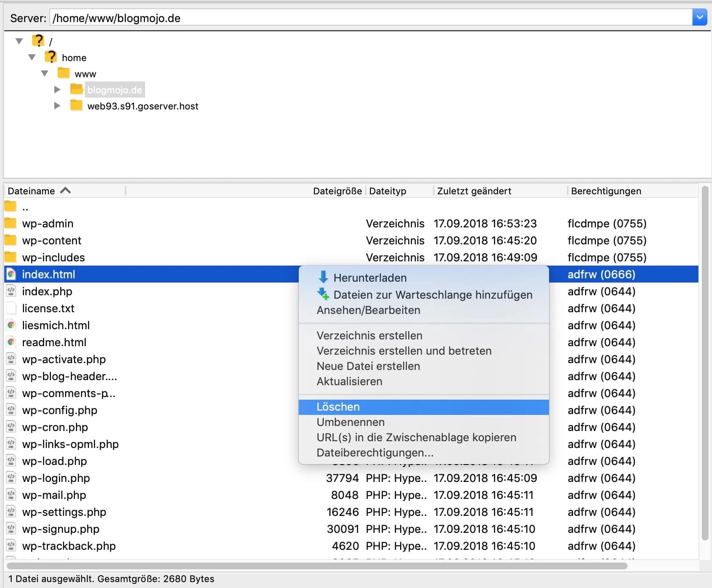Choose Umbenennen in the context menu
This screenshot has width=712, height=588.
[x=350, y=422]
